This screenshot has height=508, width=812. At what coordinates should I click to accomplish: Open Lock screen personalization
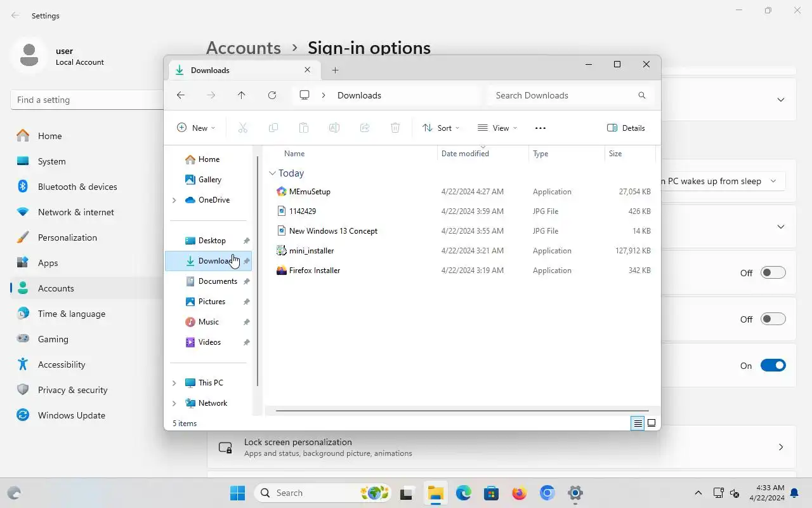pyautogui.click(x=501, y=447)
